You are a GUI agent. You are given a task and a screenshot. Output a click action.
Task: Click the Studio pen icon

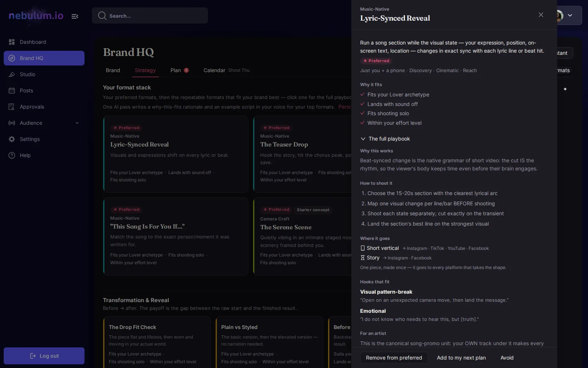[x=12, y=74]
